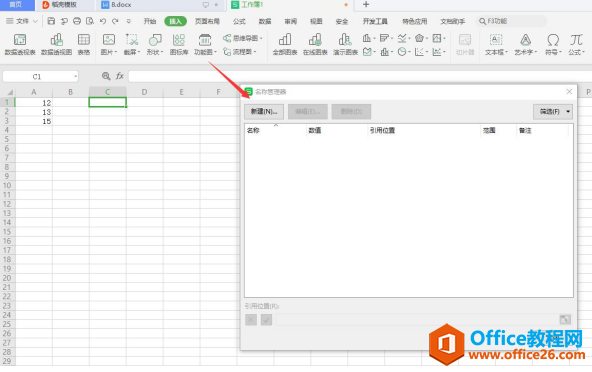Open the 筛选(F) filter dropdown
The image size is (592, 372).
[x=553, y=111]
